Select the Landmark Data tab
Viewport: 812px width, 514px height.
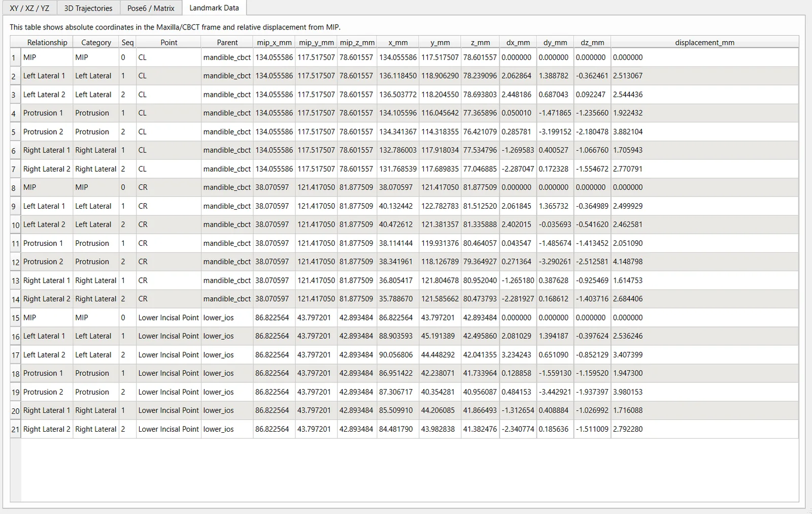pos(214,8)
